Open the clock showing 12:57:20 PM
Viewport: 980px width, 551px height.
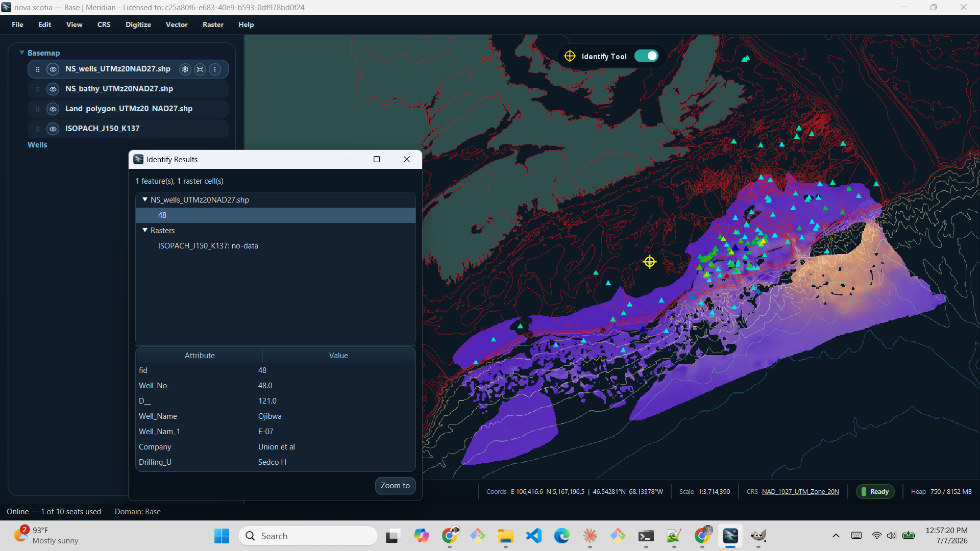click(946, 536)
